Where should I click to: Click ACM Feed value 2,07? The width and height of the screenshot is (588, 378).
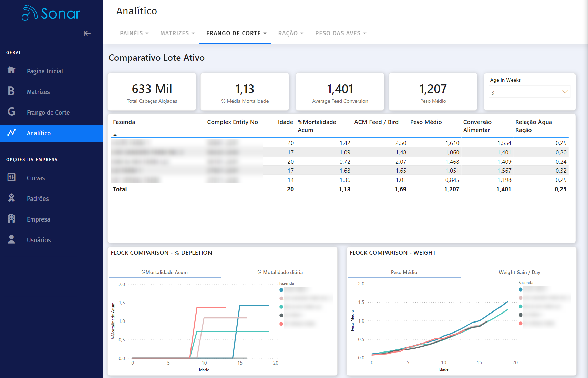[401, 162]
